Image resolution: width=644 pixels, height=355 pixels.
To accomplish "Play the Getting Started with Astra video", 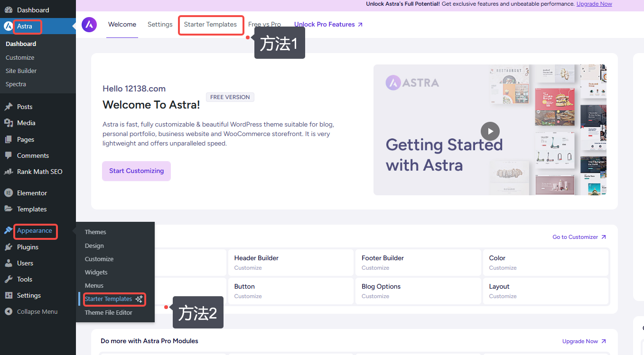I will [490, 131].
